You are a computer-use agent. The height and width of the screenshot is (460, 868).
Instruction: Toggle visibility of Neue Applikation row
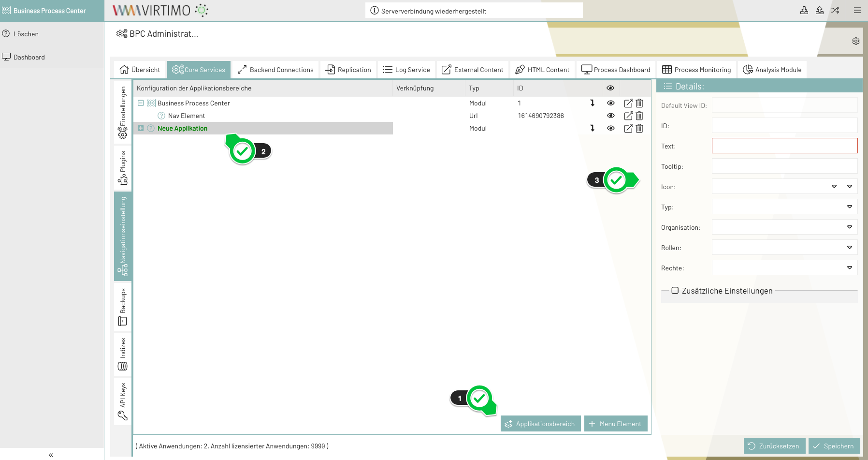pos(611,128)
